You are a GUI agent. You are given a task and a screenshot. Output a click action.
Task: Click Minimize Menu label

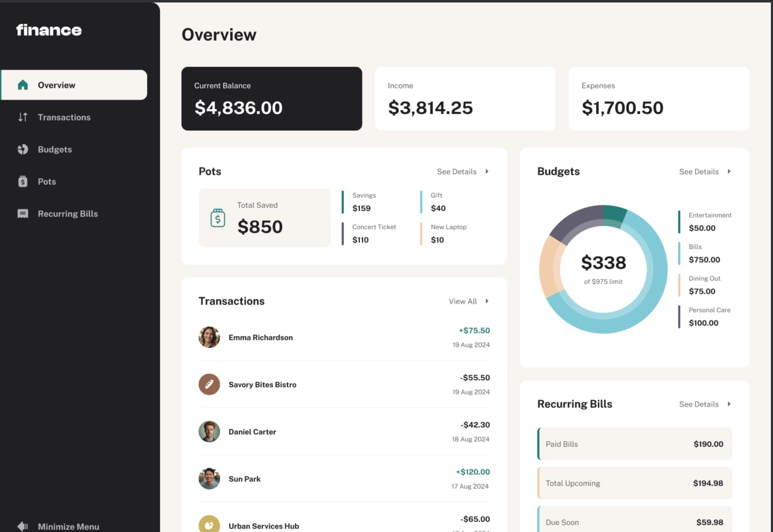click(69, 527)
